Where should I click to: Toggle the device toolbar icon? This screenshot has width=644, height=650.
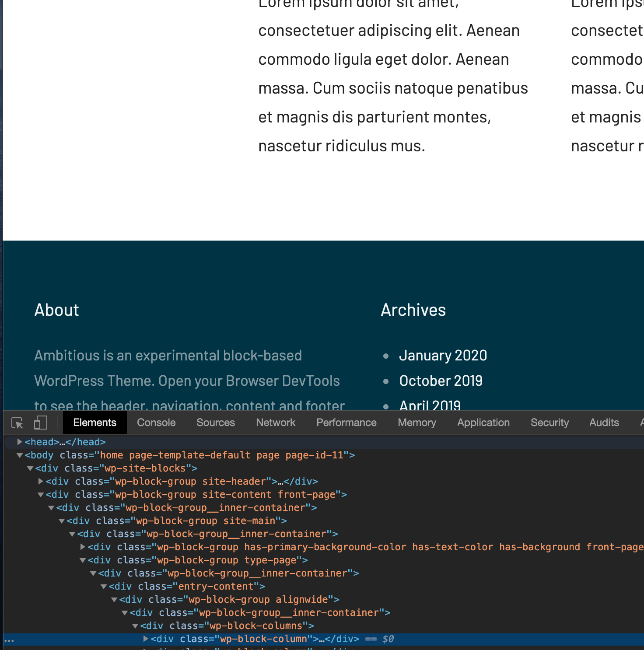tap(40, 423)
